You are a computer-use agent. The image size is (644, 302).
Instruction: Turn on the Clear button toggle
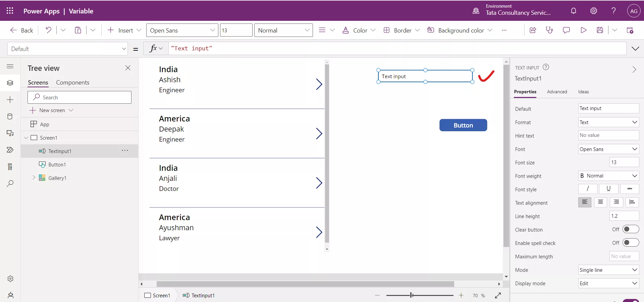point(630,230)
